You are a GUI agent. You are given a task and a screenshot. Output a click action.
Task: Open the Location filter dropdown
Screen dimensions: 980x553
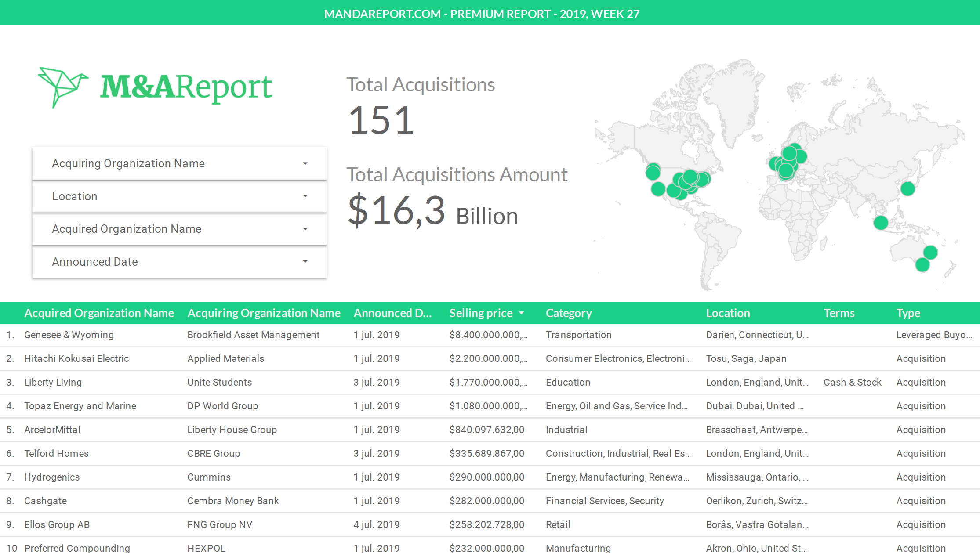179,196
